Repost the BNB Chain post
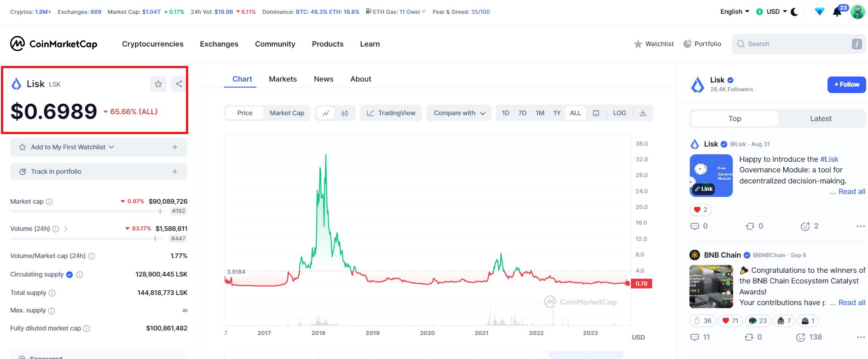 (x=753, y=337)
